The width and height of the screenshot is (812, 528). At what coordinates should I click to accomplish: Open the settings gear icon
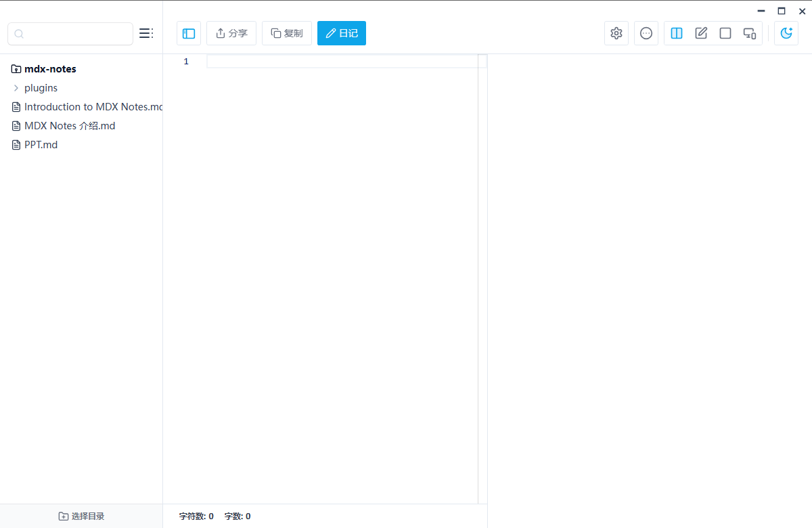click(616, 32)
